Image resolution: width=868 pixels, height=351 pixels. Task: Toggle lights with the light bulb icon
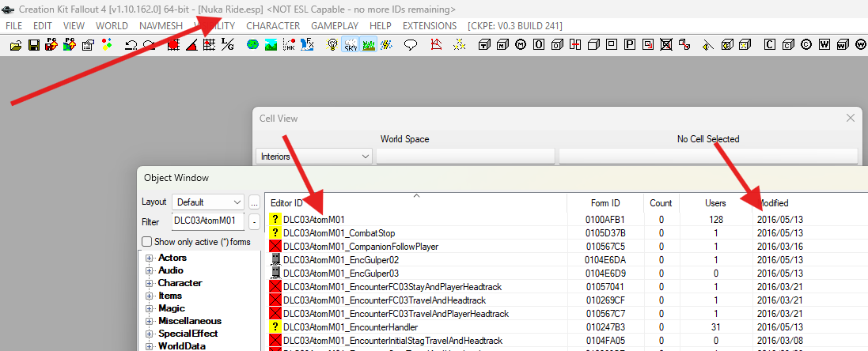(332, 45)
